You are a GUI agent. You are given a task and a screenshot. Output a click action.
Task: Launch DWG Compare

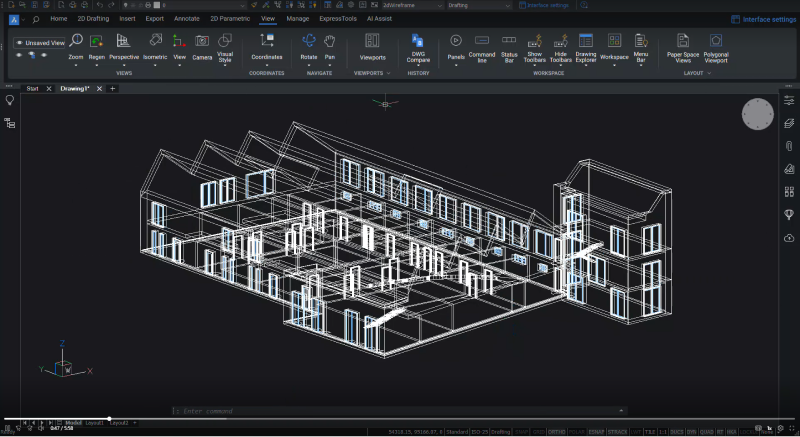click(x=418, y=40)
